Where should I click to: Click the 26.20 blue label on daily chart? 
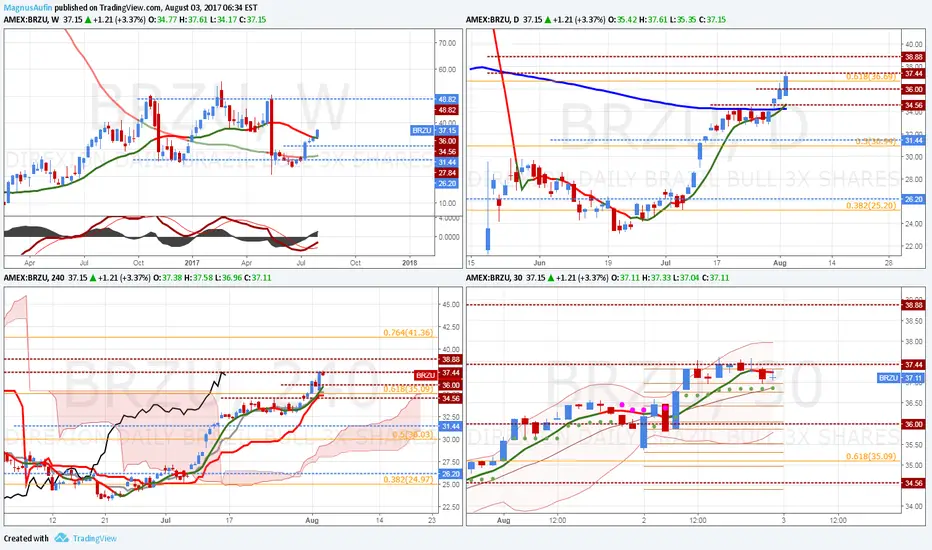pyautogui.click(x=913, y=200)
